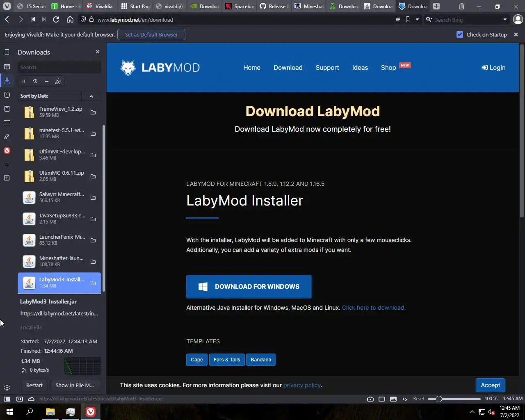This screenshot has width=525, height=420.
Task: Click Home in LabyMod navigation
Action: [252, 68]
